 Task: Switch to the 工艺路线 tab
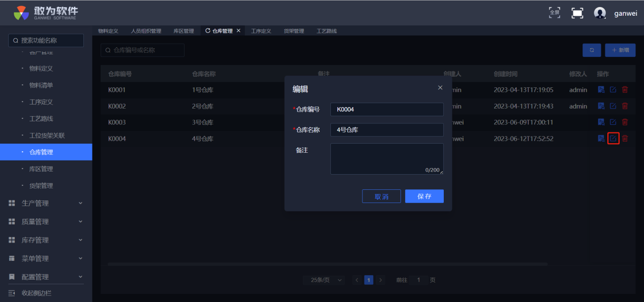pos(327,31)
